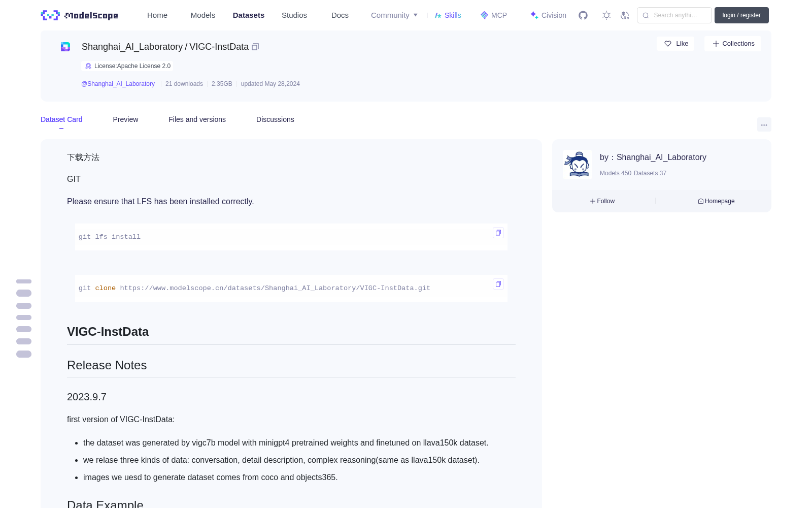Open the three-dots more options button
The image size is (812, 508).
tap(764, 124)
